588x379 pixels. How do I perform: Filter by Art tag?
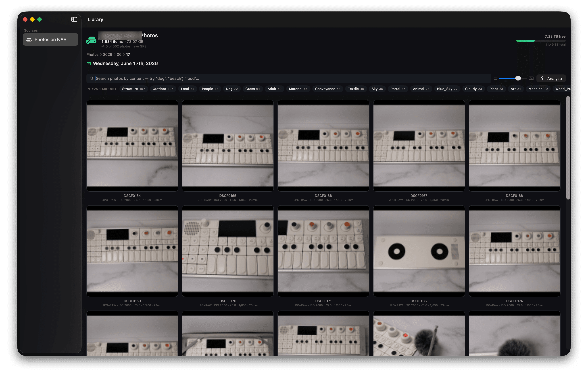pyautogui.click(x=516, y=89)
